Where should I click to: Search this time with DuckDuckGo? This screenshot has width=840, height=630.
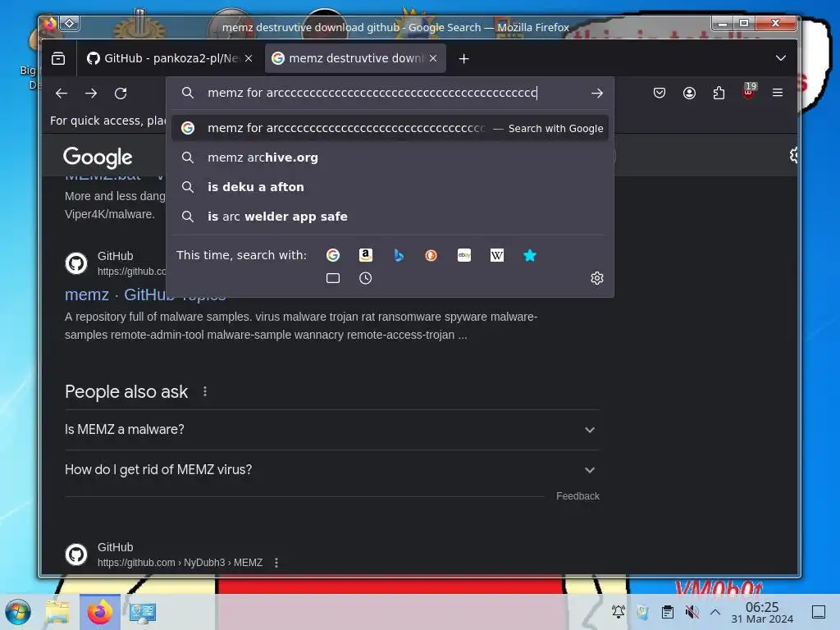coord(431,255)
